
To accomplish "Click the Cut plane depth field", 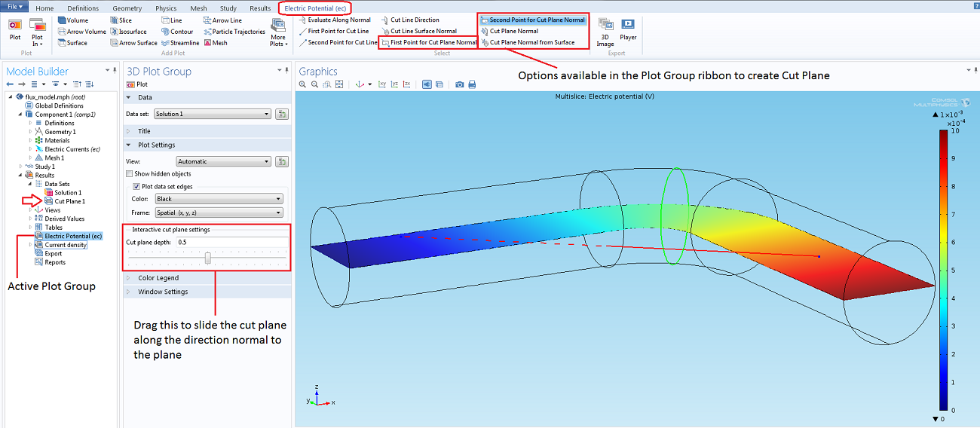I will [x=231, y=242].
